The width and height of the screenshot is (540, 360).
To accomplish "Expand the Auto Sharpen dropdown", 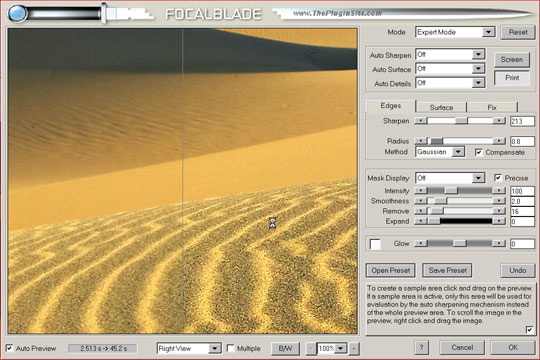I will tap(450, 54).
